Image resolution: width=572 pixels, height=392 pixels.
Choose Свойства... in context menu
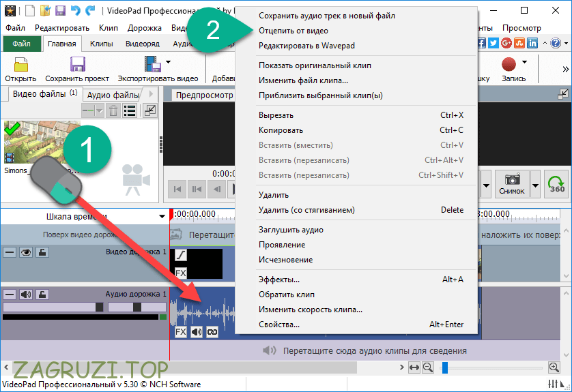(x=279, y=325)
